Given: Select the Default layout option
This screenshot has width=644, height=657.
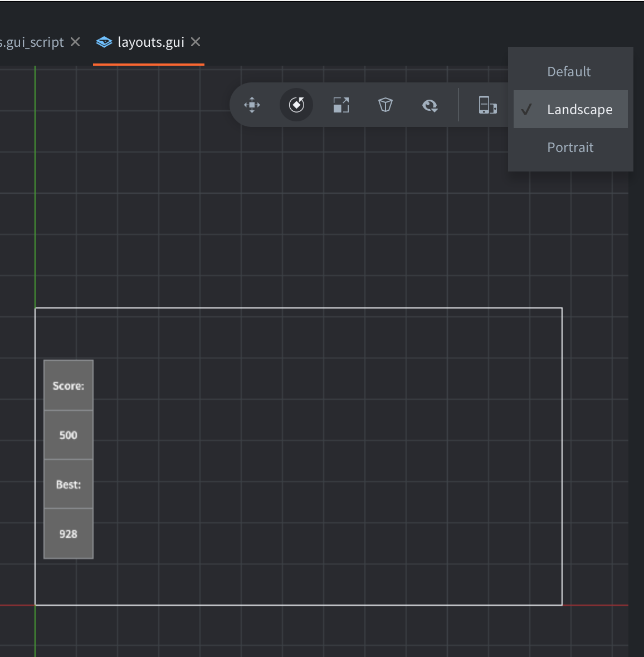Looking at the screenshot, I should 568,71.
